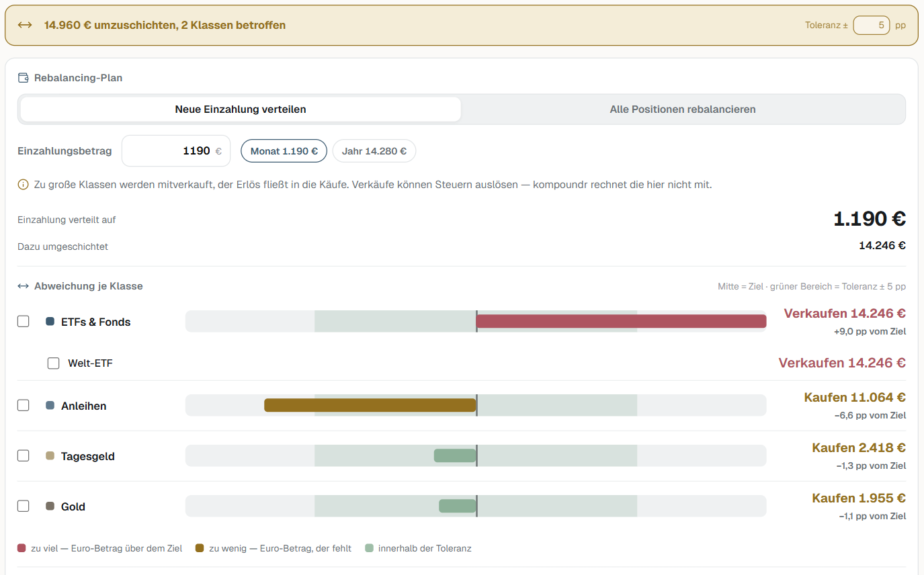Tick the ETFs & Fonds checkbox
Image resolution: width=924 pixels, height=575 pixels.
coord(24,322)
